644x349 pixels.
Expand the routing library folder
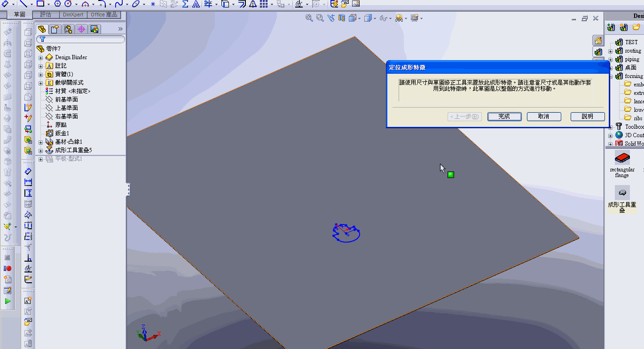point(610,51)
